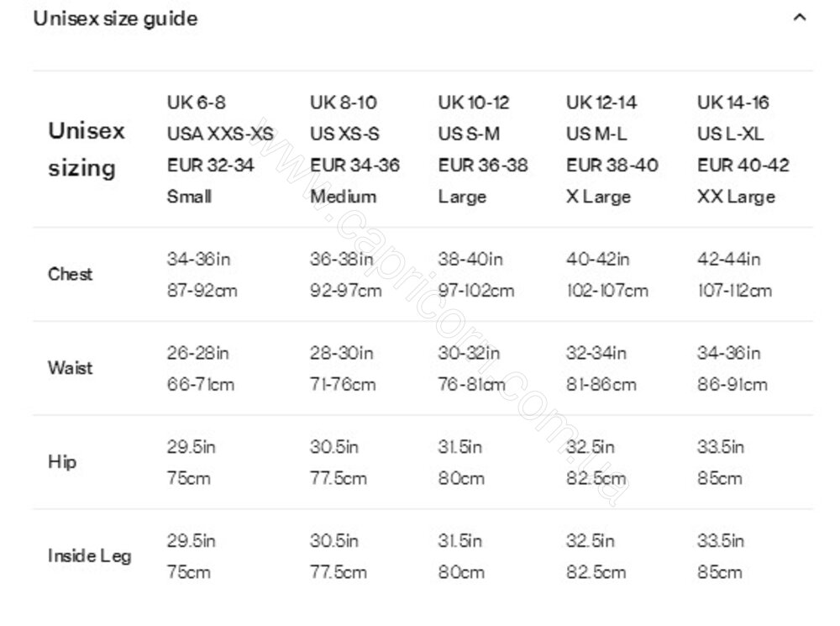Click the USA XXS-XS size label

(220, 134)
